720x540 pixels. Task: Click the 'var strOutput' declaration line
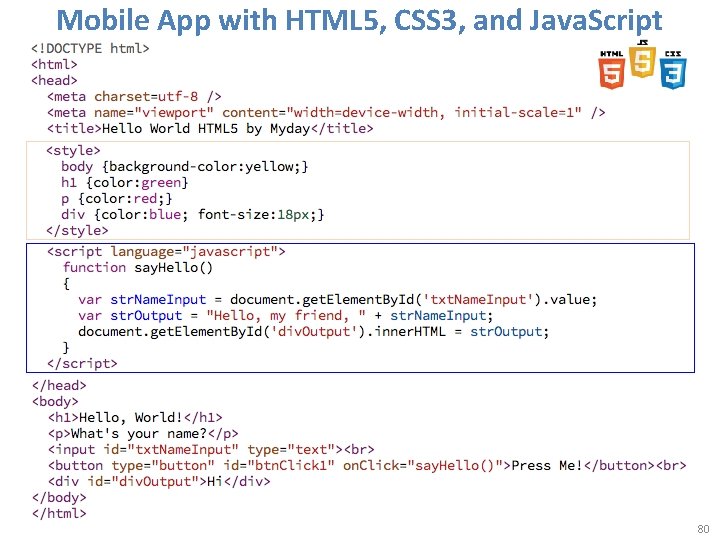[285, 316]
